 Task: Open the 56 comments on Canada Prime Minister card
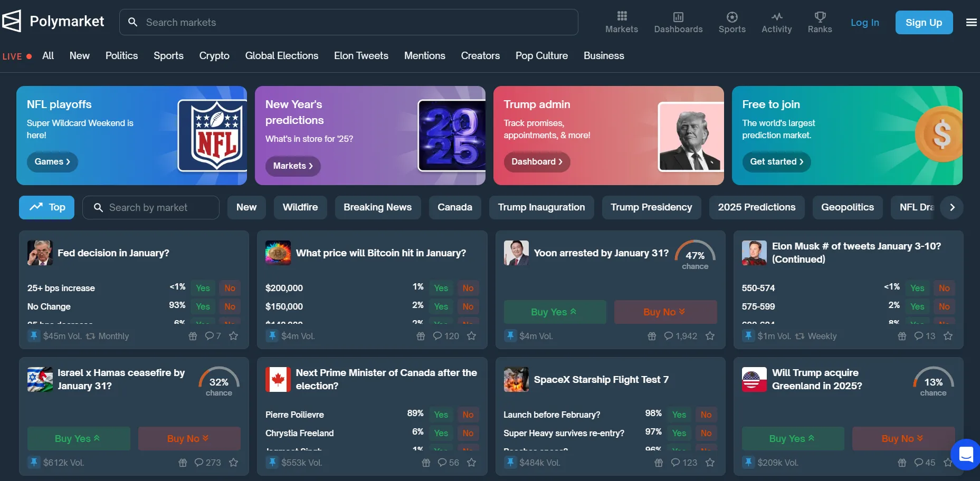pos(448,463)
